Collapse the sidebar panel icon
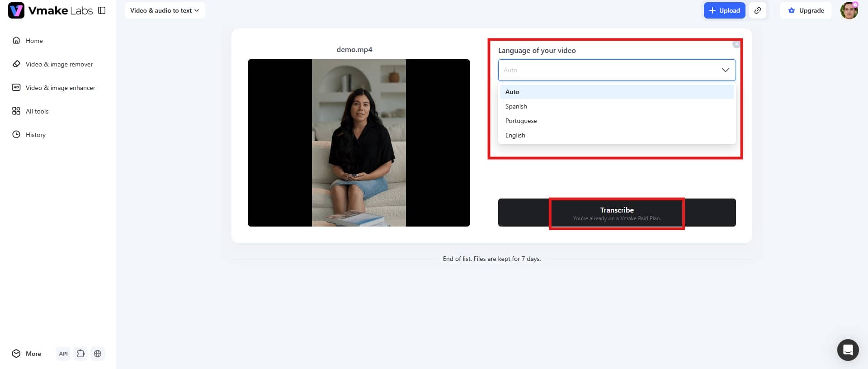This screenshot has width=868, height=369. [x=102, y=10]
